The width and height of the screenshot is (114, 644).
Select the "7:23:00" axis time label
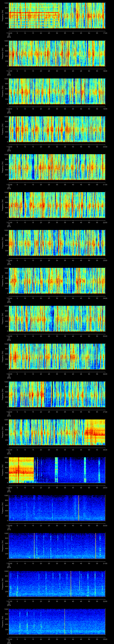point(9,298)
